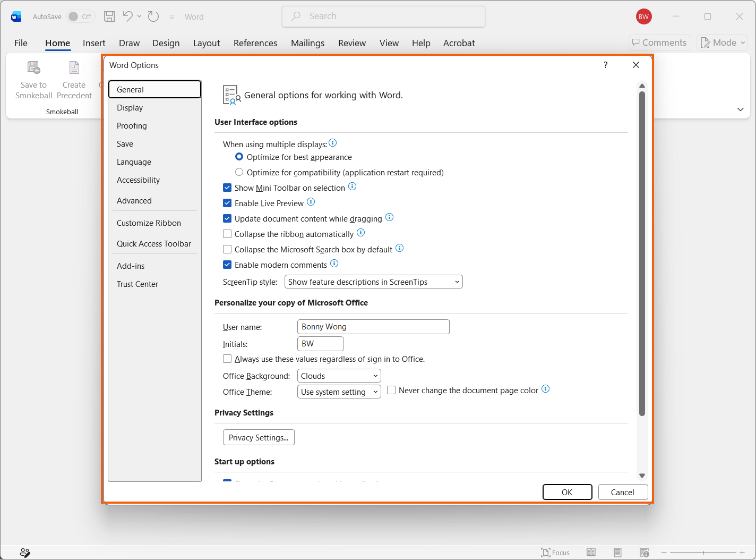Click into the Initials field

click(320, 344)
